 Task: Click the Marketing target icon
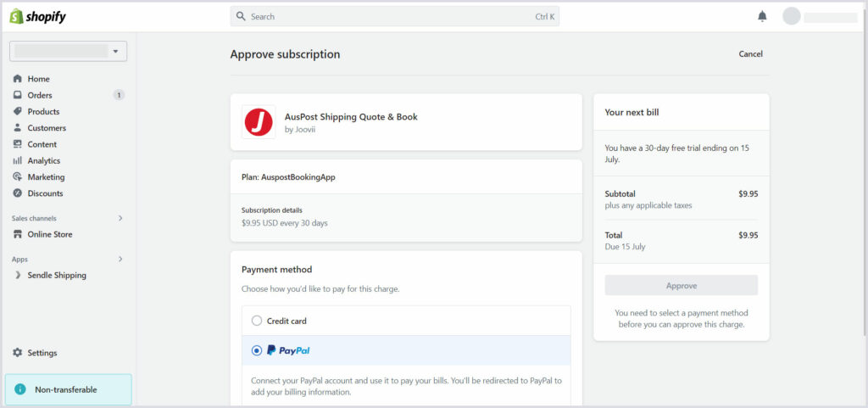(x=18, y=177)
